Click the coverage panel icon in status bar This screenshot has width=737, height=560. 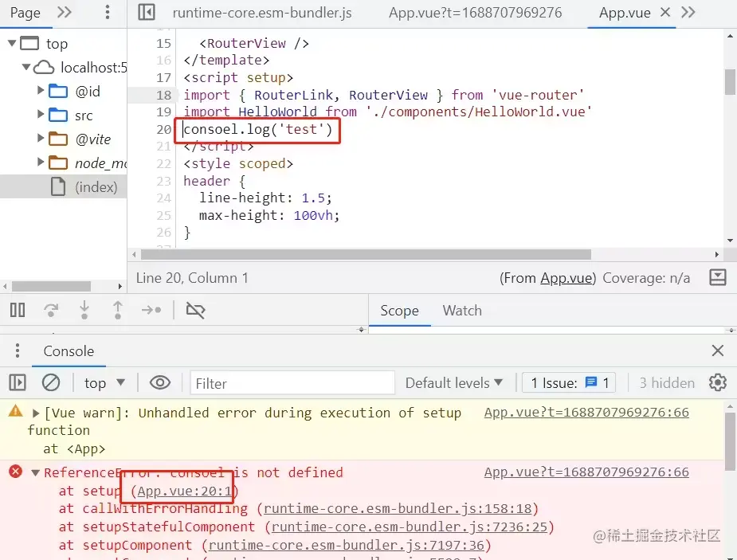click(717, 278)
